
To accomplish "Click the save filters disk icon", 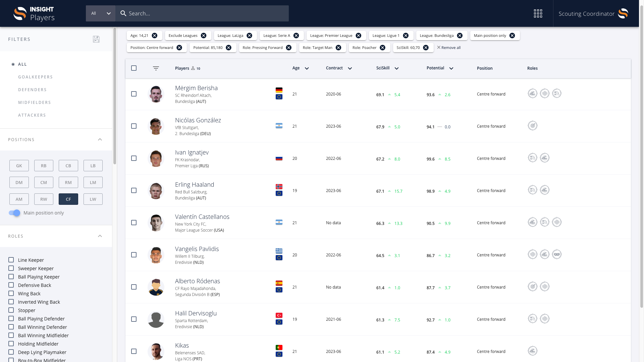I will click(96, 39).
